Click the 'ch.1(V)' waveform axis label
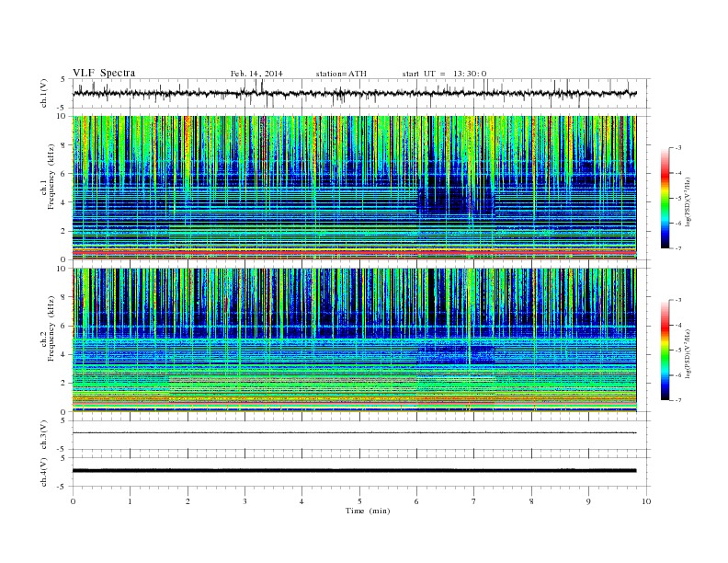The image size is (728, 563). click(44, 93)
